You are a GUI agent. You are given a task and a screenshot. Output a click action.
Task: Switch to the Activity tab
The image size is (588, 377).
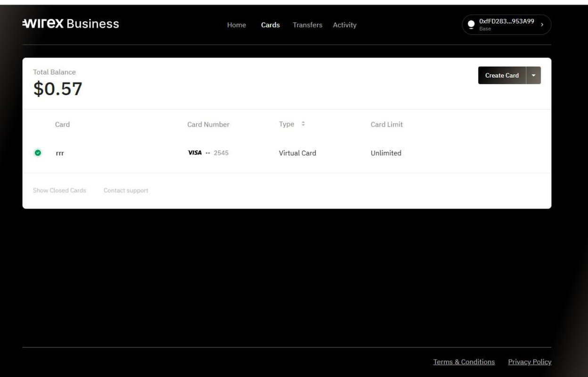[x=345, y=25]
